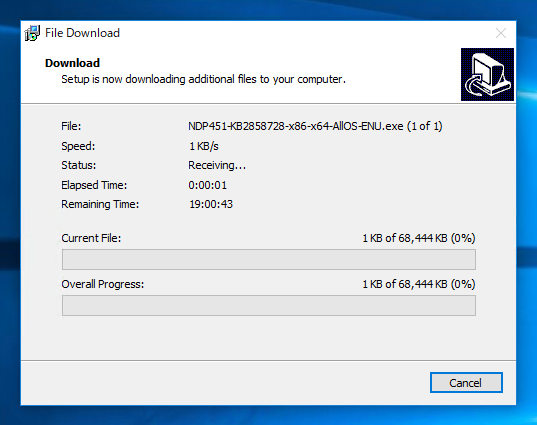Click the Current File progress bar

tap(269, 259)
